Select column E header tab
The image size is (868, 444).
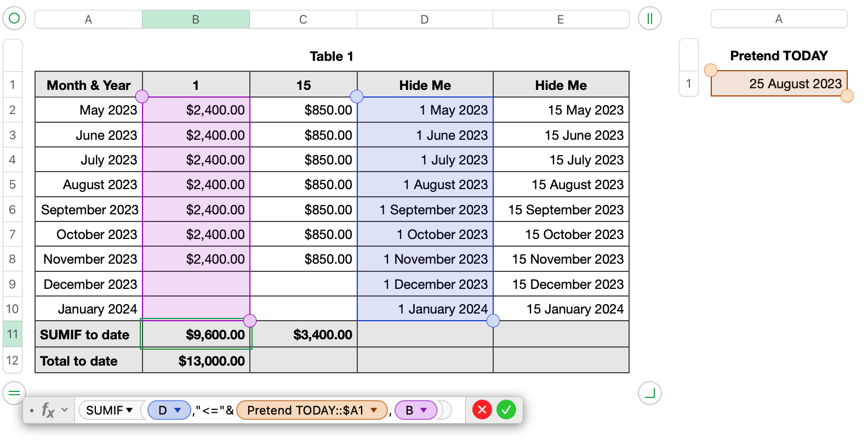[x=561, y=20]
